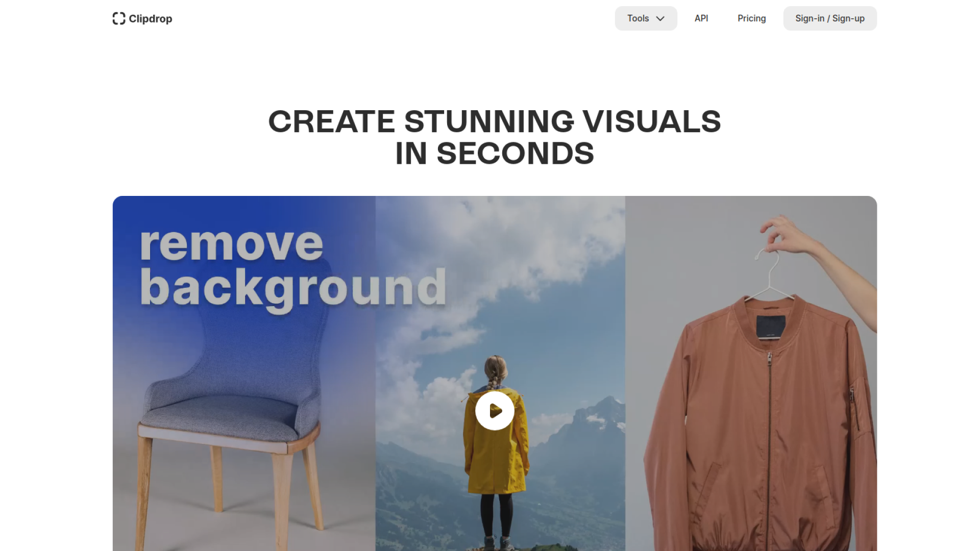Viewport: 980px width, 551px height.
Task: Click the Clipdrop brand name text
Action: point(150,19)
